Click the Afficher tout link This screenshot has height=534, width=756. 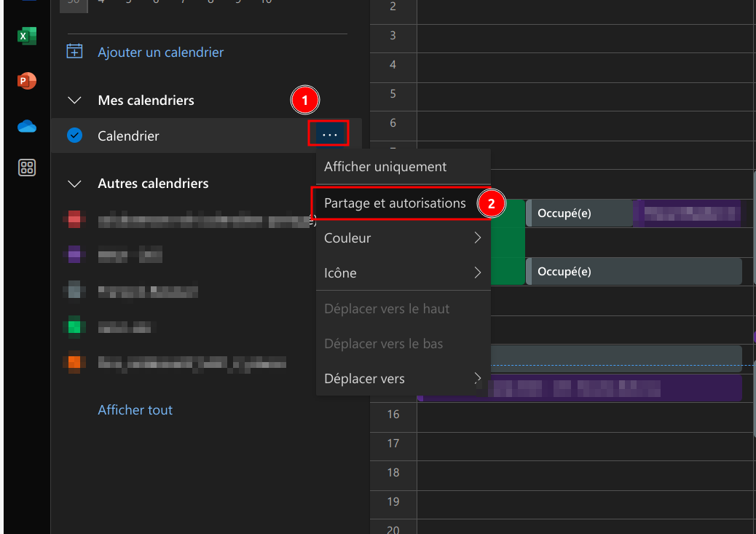135,410
